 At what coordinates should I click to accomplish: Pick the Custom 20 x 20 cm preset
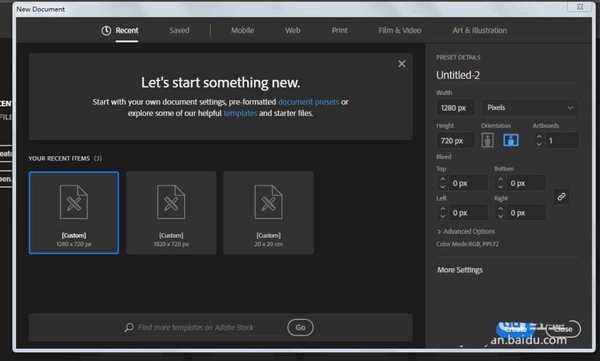click(269, 213)
